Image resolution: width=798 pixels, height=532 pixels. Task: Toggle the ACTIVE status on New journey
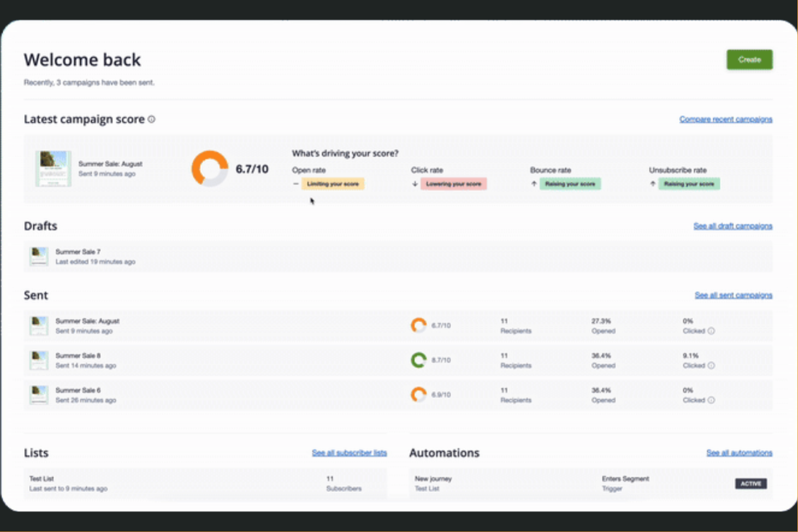click(751, 483)
